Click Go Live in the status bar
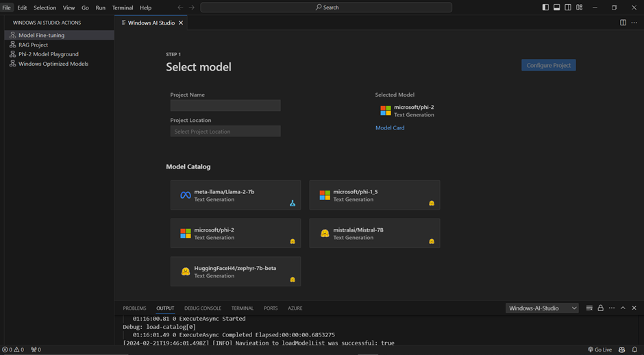The width and height of the screenshot is (644, 355). (x=599, y=350)
